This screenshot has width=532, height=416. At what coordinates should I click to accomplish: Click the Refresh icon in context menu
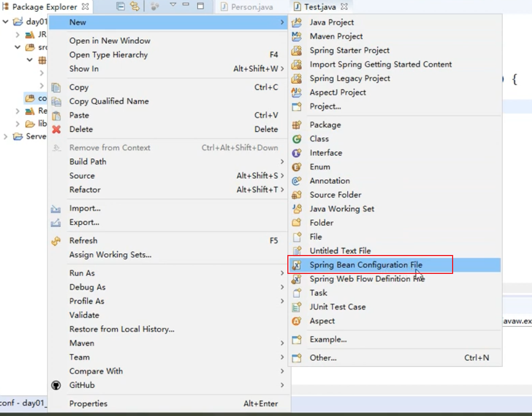56,241
